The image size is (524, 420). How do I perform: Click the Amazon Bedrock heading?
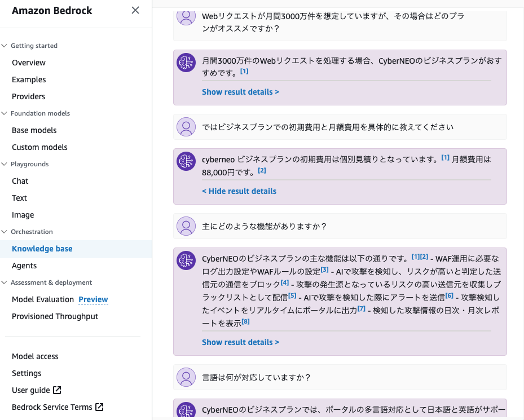tap(52, 11)
